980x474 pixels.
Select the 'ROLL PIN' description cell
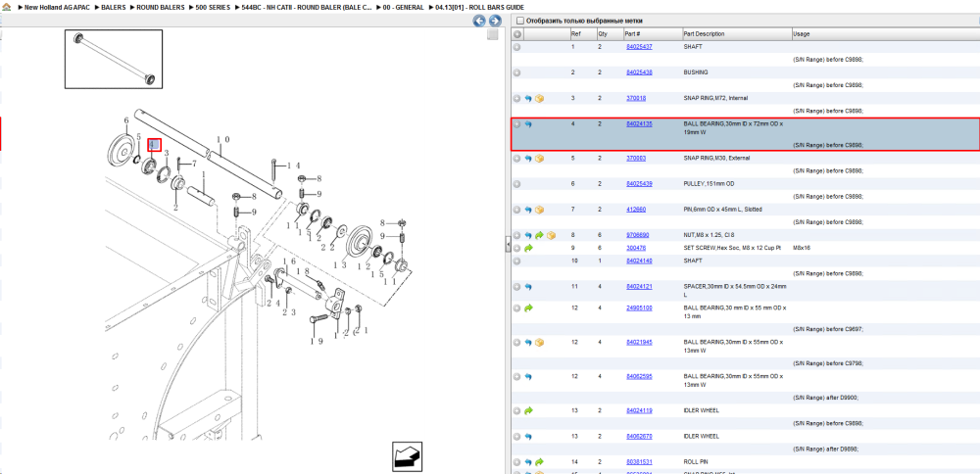[695, 462]
